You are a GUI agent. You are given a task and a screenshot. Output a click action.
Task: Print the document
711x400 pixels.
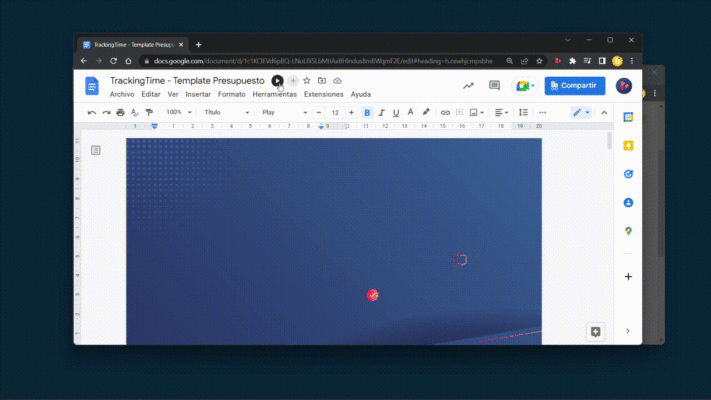[120, 112]
